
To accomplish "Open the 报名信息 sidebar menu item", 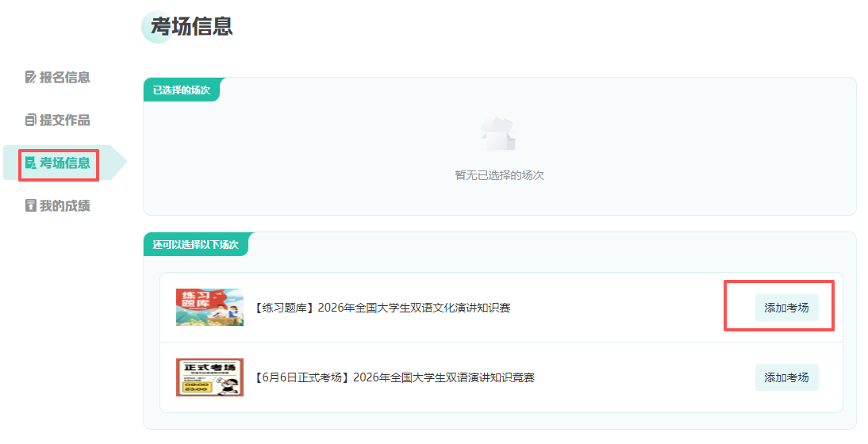I will click(x=58, y=78).
